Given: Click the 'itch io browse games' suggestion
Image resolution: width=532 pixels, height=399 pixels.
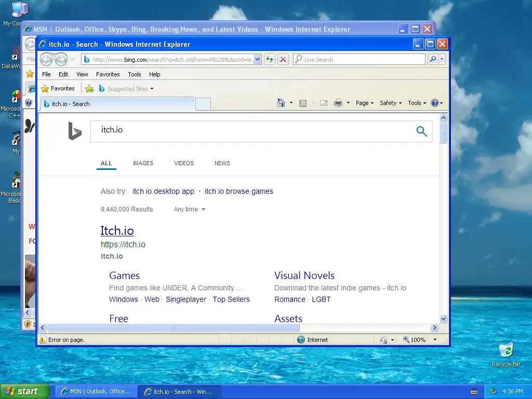Looking at the screenshot, I should click(238, 191).
